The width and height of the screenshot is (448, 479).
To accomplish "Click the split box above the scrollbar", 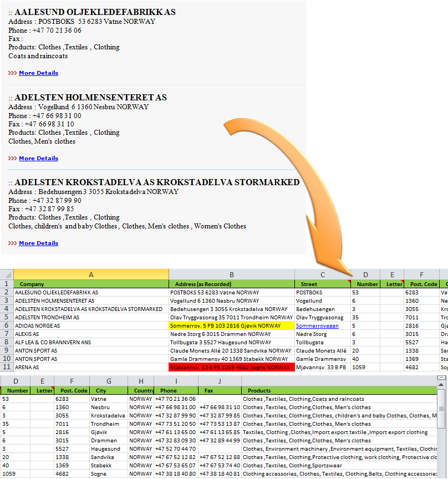I will point(441,378).
